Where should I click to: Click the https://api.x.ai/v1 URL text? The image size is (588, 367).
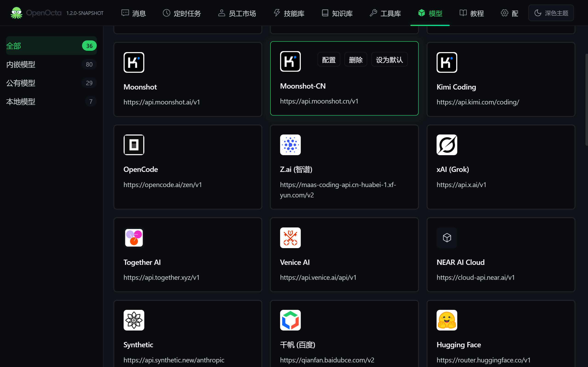pyautogui.click(x=461, y=185)
